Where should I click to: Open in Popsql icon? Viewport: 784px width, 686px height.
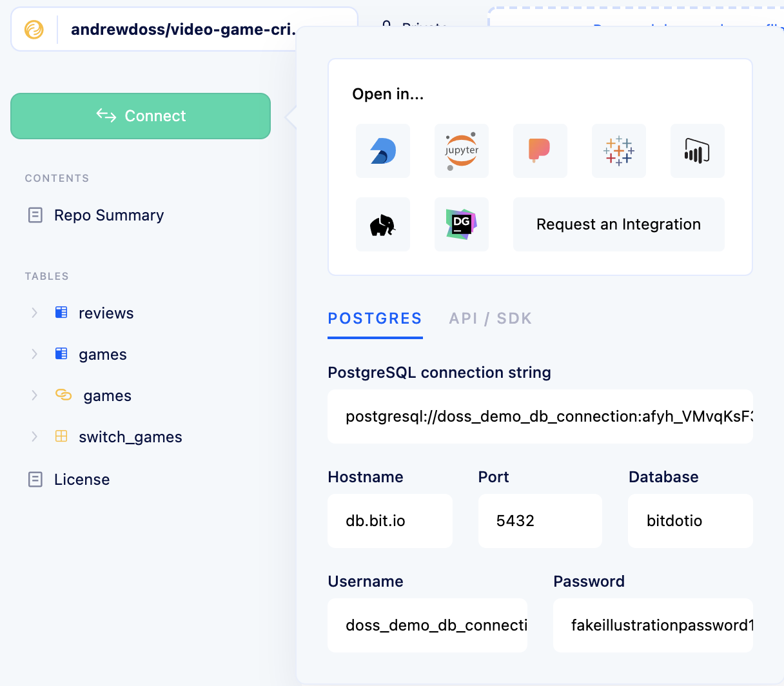(x=540, y=151)
